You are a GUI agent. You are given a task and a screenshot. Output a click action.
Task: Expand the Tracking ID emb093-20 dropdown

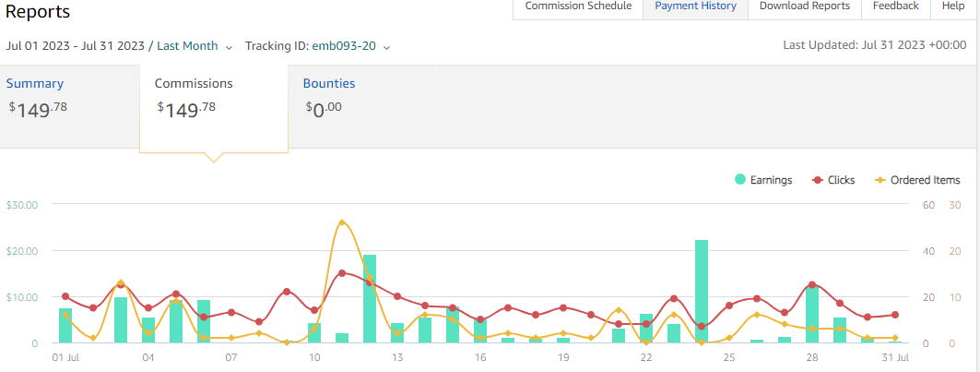[317, 46]
